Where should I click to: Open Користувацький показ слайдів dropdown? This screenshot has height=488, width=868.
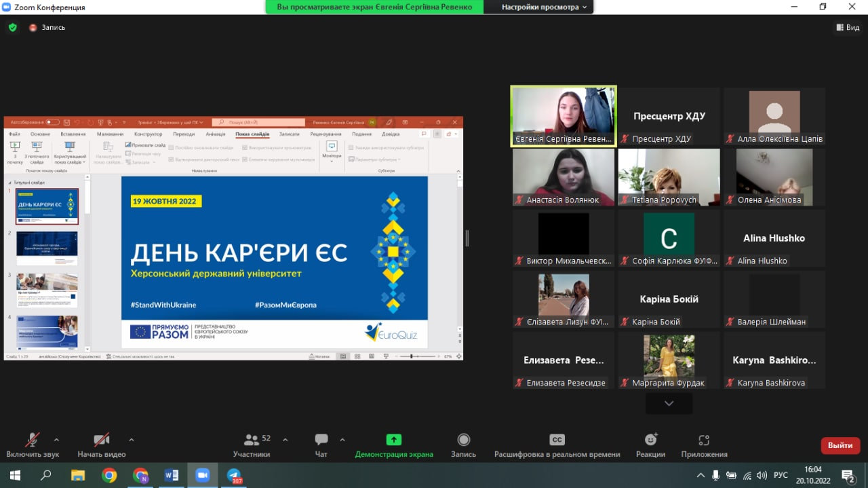pyautogui.click(x=70, y=153)
